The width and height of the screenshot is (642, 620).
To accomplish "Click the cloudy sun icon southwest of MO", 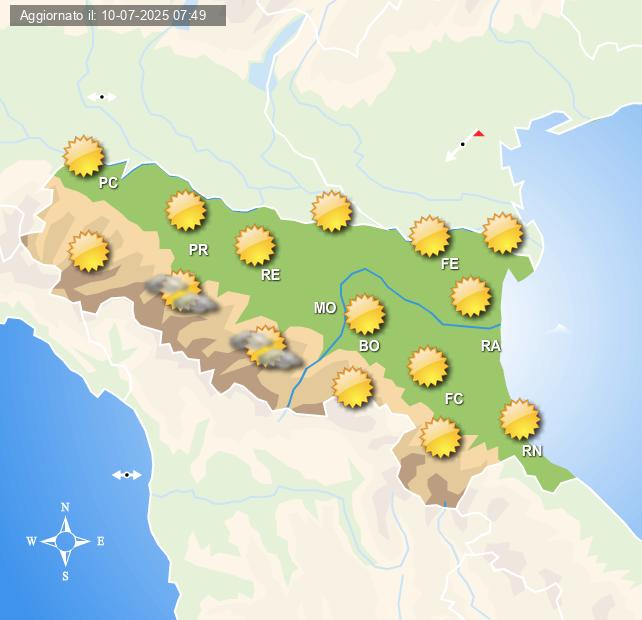I will click(x=267, y=347).
